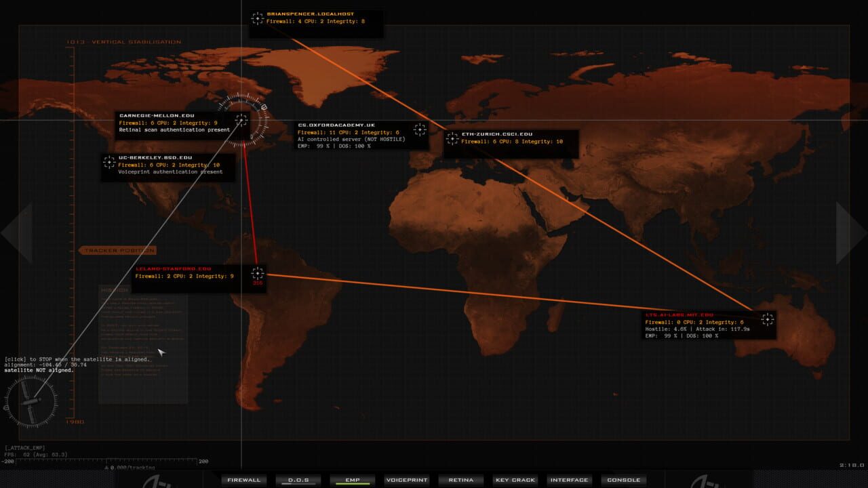Select the leland-stanford.edu server crosshair icon
Image resolution: width=868 pixels, height=488 pixels.
point(257,272)
